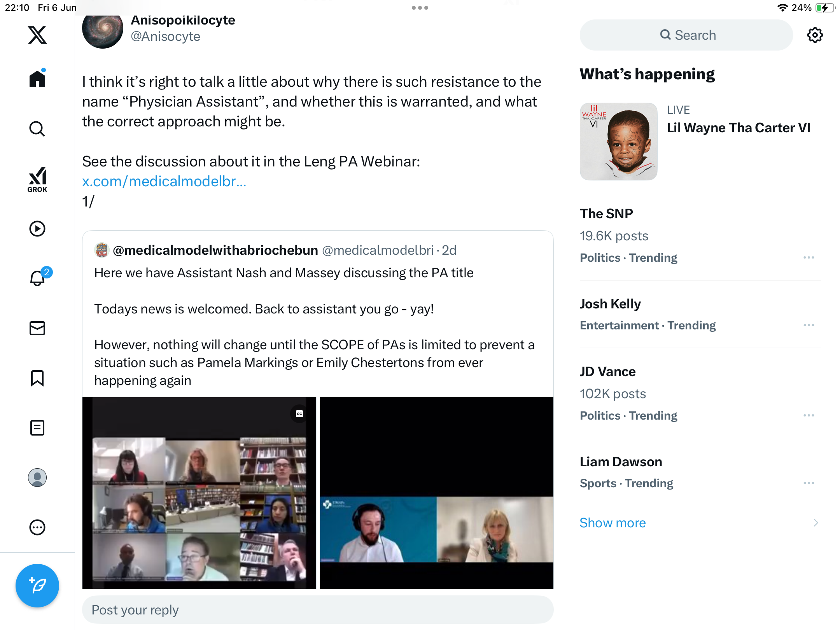Screen dimensions: 840x630
Task: Tap the three-dot multitasking menu at top
Action: click(420, 8)
